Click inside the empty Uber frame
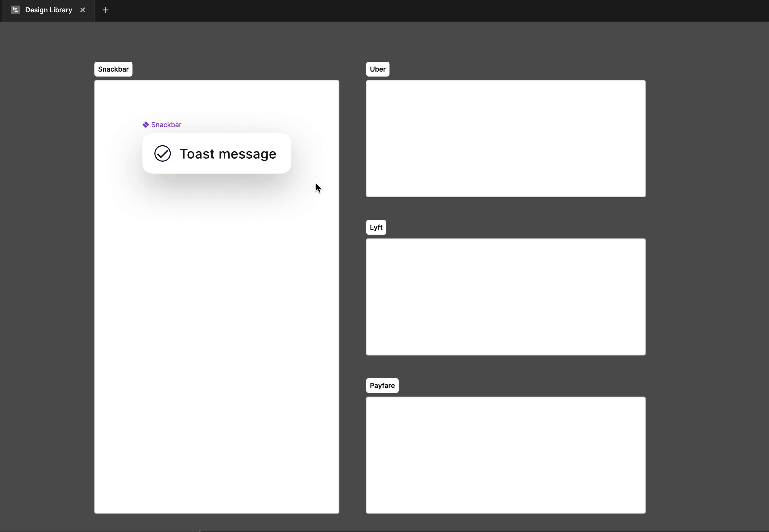Image resolution: width=769 pixels, height=532 pixels. click(x=506, y=139)
